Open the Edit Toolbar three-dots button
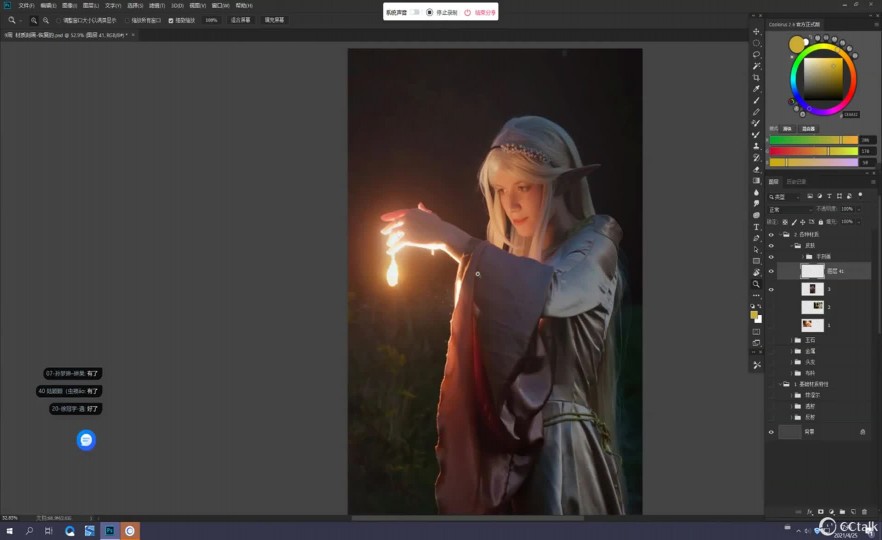Viewport: 882px width, 540px height. tap(756, 295)
